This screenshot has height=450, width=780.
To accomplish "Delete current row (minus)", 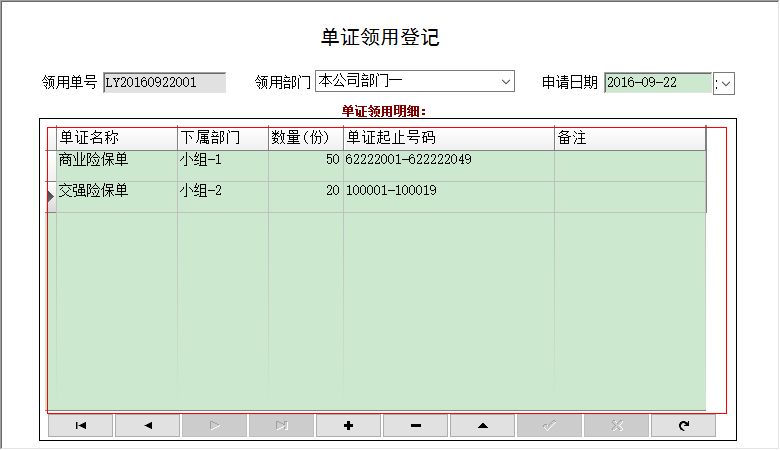I will pos(416,426).
